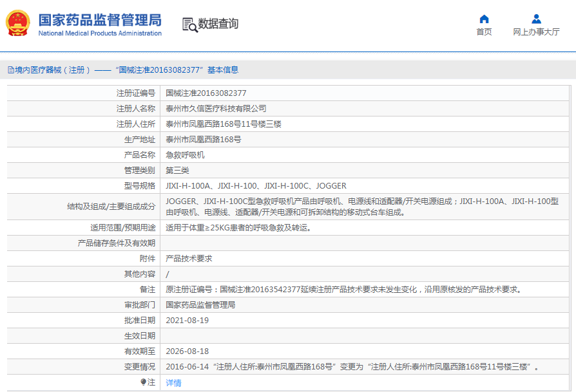Screen dimensions: 576x392
Task: Click the product name 急救呼吸机
Action: [185, 155]
